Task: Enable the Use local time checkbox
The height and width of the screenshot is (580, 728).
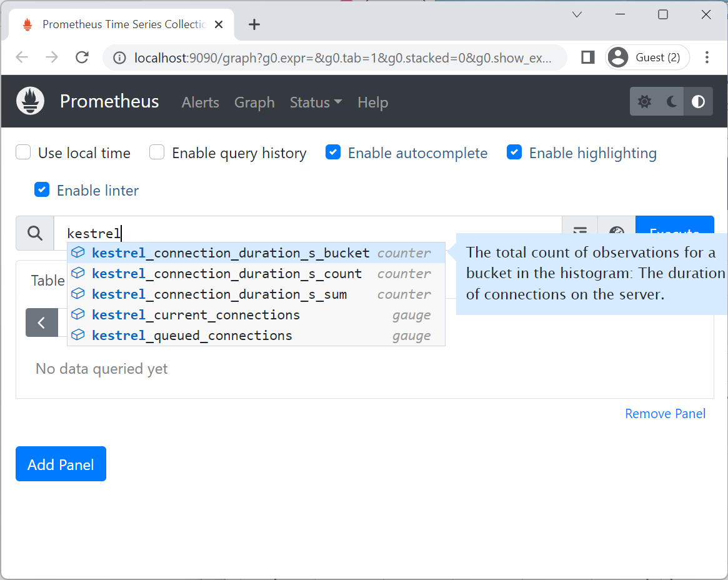Action: click(x=22, y=152)
